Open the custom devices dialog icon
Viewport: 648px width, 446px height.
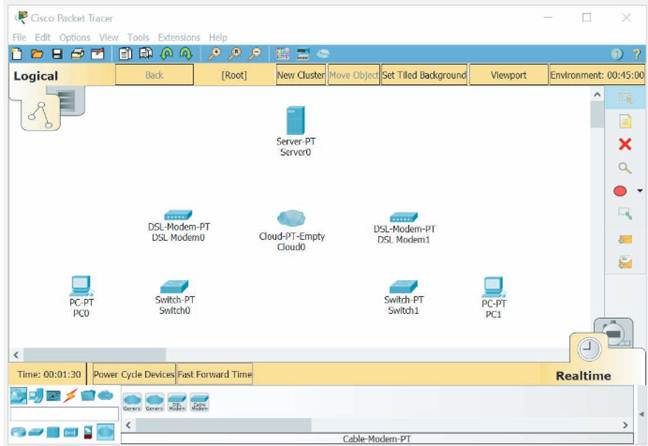pos(303,54)
